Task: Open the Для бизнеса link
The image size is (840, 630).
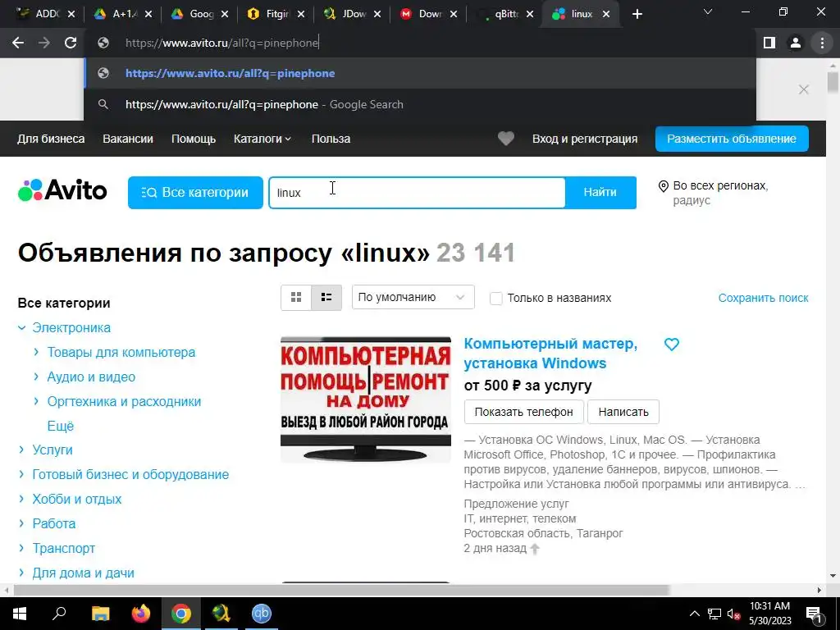Action: [51, 139]
